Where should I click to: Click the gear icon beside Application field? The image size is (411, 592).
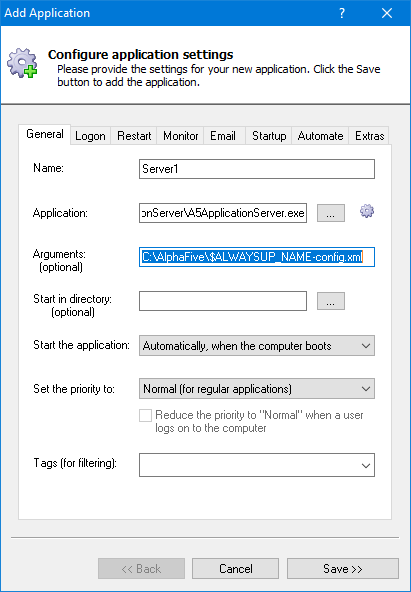click(367, 211)
